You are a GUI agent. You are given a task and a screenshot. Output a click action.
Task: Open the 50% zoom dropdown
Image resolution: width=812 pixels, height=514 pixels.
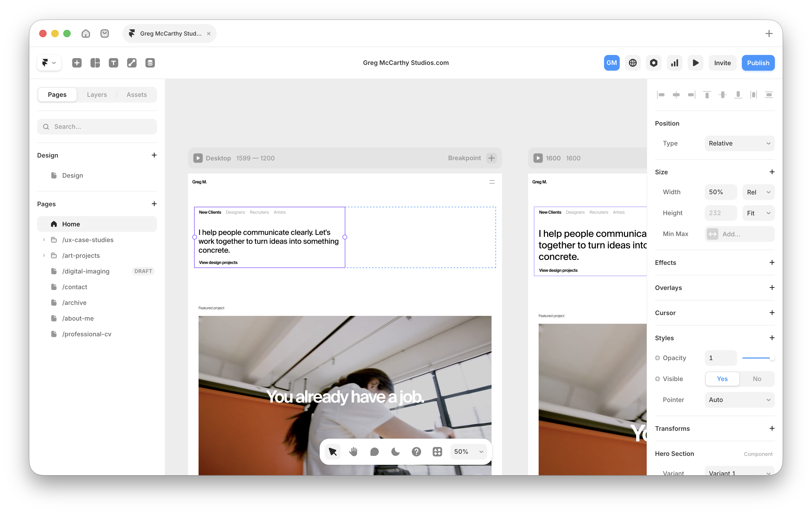[469, 451]
